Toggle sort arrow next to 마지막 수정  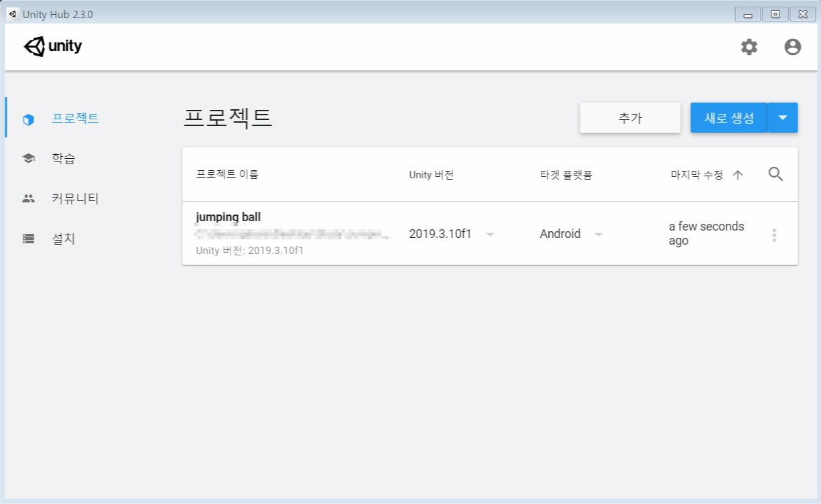click(738, 175)
